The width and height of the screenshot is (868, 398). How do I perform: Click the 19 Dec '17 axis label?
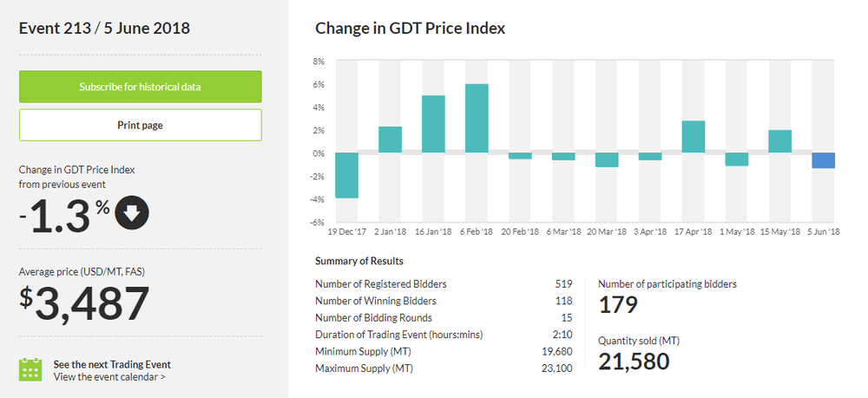click(345, 233)
